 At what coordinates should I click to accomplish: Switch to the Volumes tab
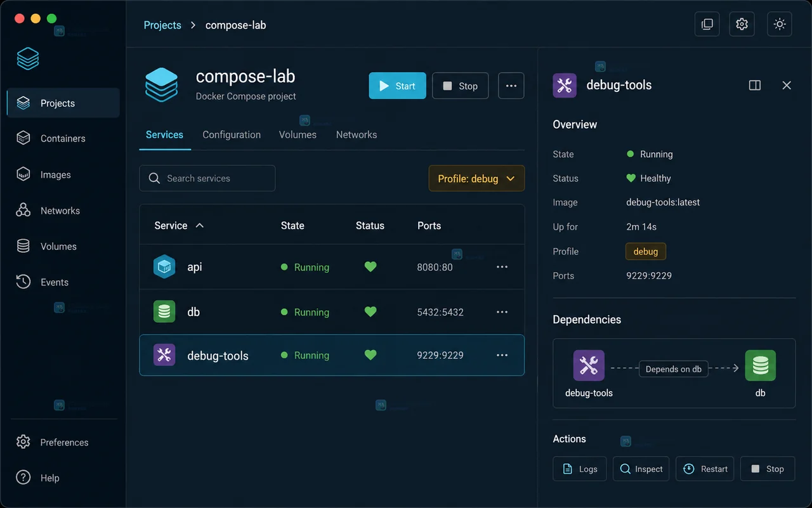(298, 134)
